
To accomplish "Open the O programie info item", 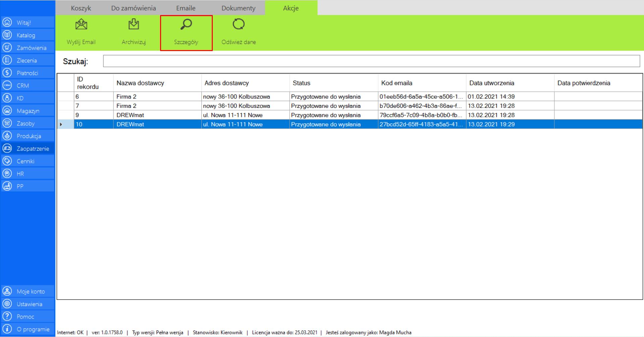I will [33, 329].
